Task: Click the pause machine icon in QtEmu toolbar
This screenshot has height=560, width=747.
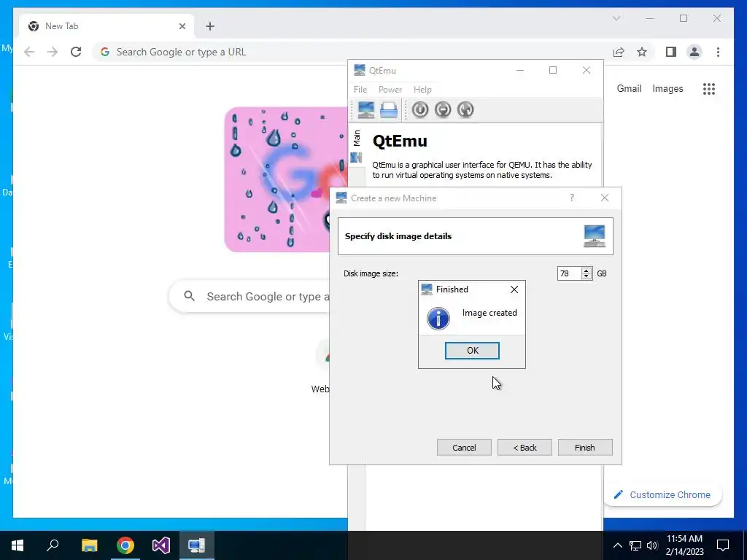Action: tap(443, 110)
